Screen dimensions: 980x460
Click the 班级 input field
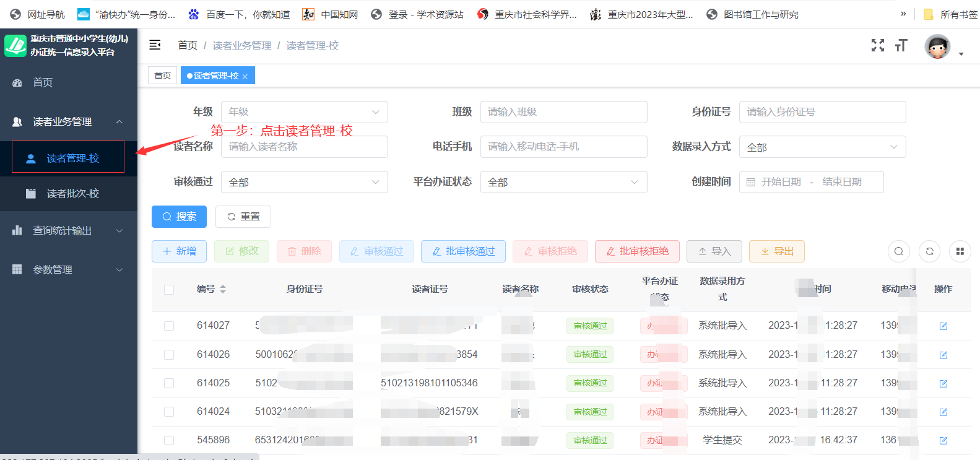coord(564,112)
